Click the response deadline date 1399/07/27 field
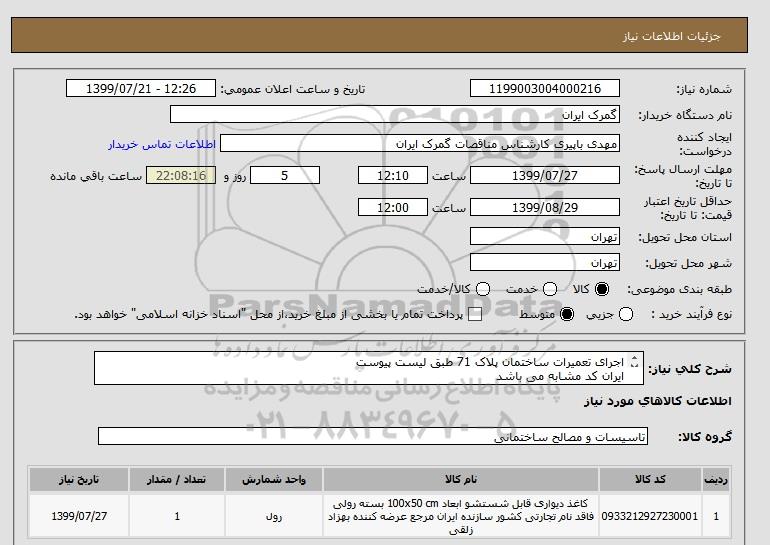This screenshot has width=770, height=545. [x=545, y=175]
